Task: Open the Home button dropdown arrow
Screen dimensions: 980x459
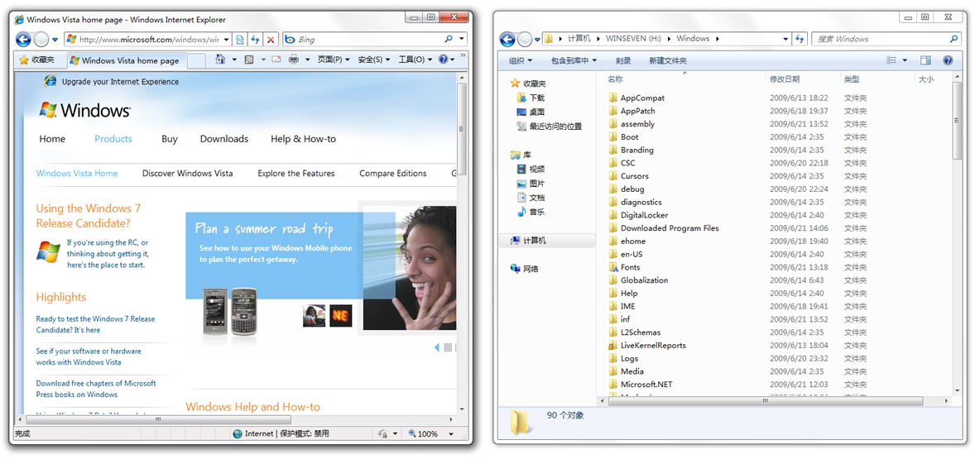Action: point(234,60)
